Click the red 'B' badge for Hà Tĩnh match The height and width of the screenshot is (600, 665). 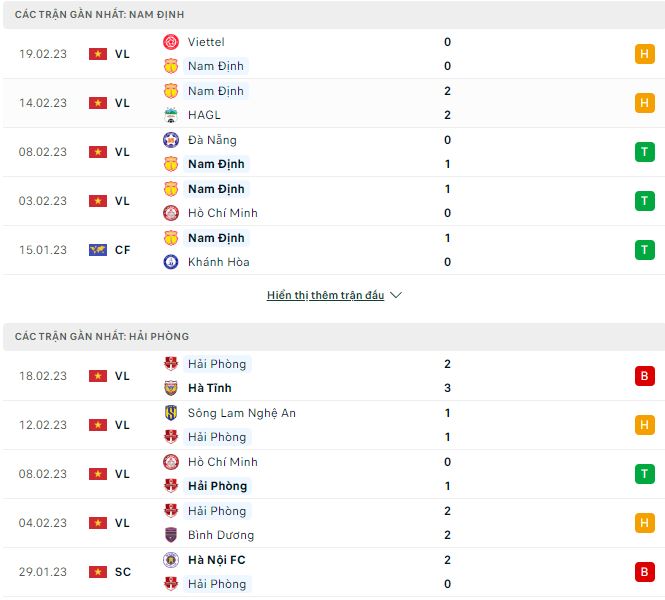point(644,376)
